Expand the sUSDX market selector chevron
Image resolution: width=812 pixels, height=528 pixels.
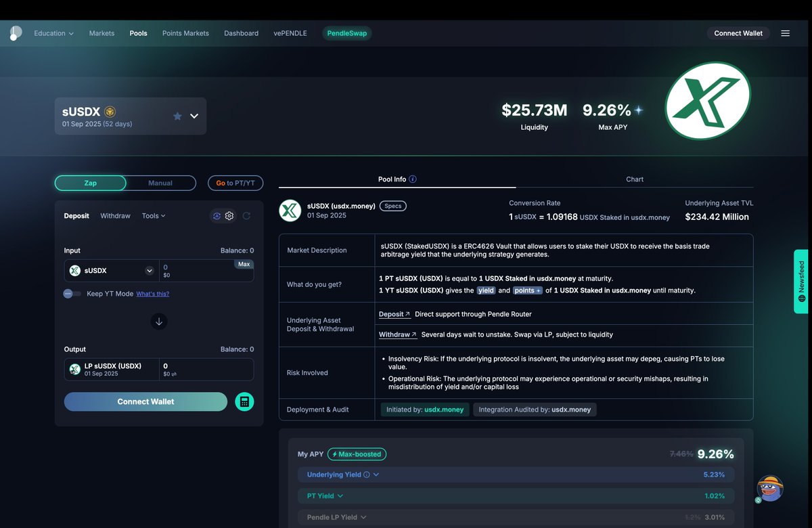pos(194,116)
